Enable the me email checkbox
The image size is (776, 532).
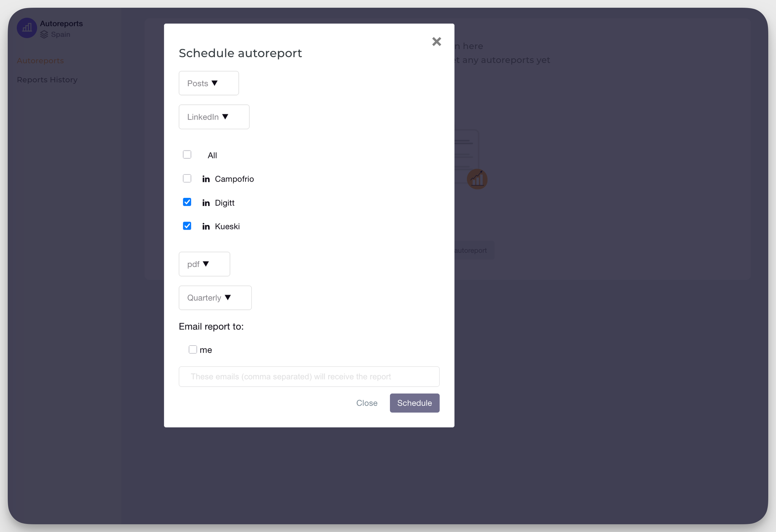(193, 349)
